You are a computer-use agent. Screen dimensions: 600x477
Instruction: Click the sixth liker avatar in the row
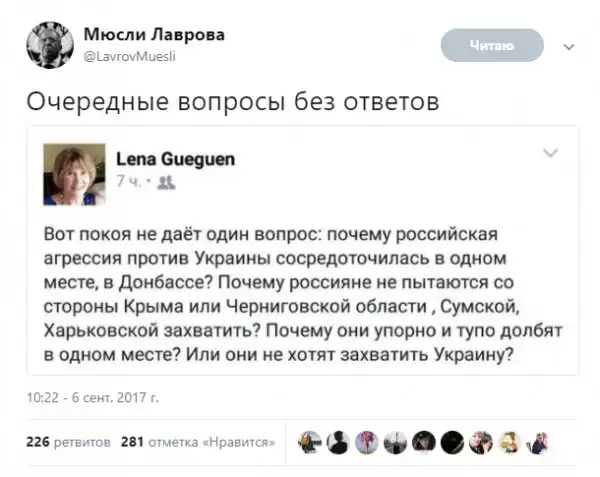click(452, 440)
